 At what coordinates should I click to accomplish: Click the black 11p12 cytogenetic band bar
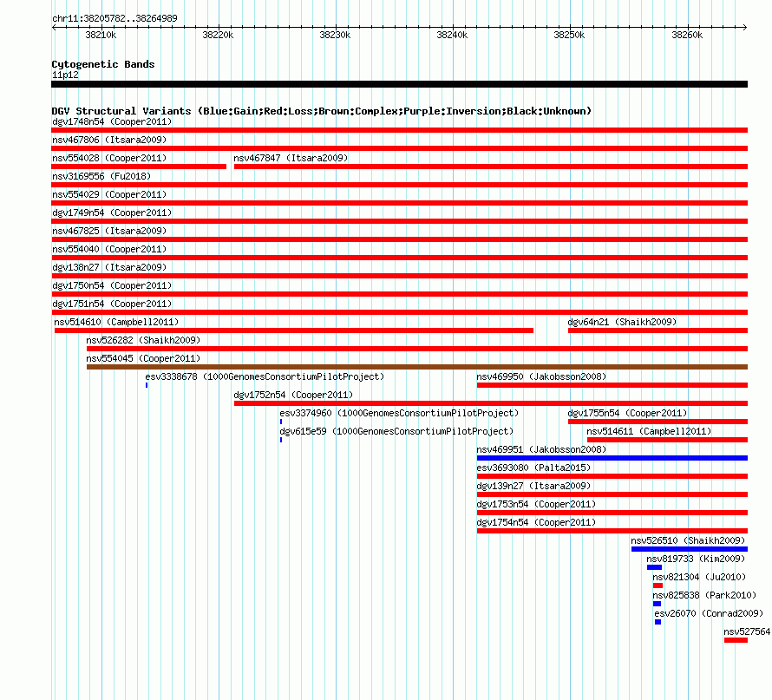coord(399,84)
